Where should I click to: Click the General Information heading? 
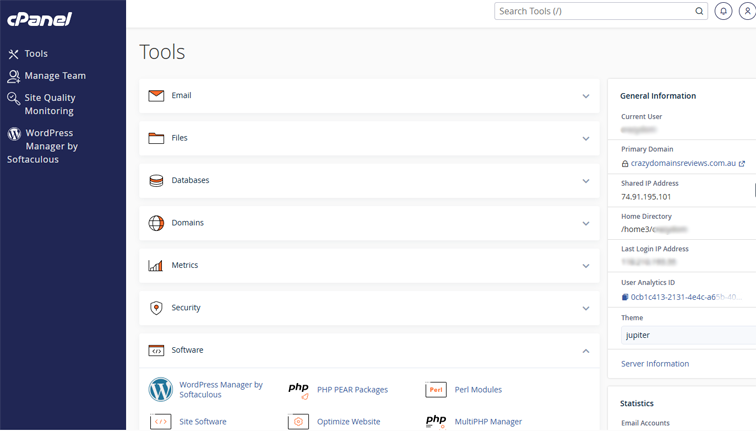coord(658,96)
